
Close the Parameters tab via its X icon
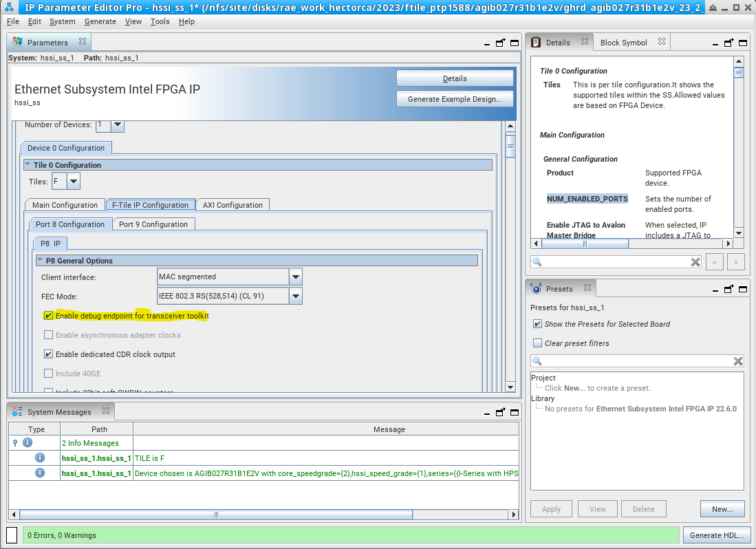pyautogui.click(x=83, y=42)
